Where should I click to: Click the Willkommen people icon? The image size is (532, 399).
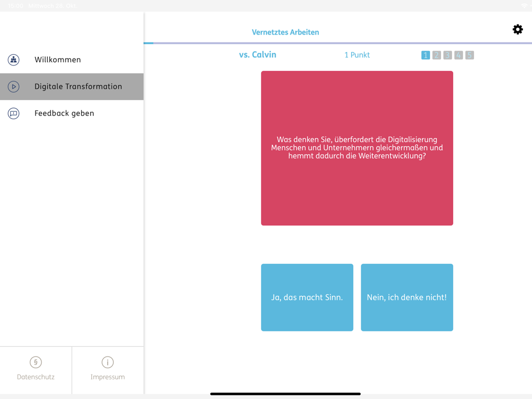[x=14, y=60]
